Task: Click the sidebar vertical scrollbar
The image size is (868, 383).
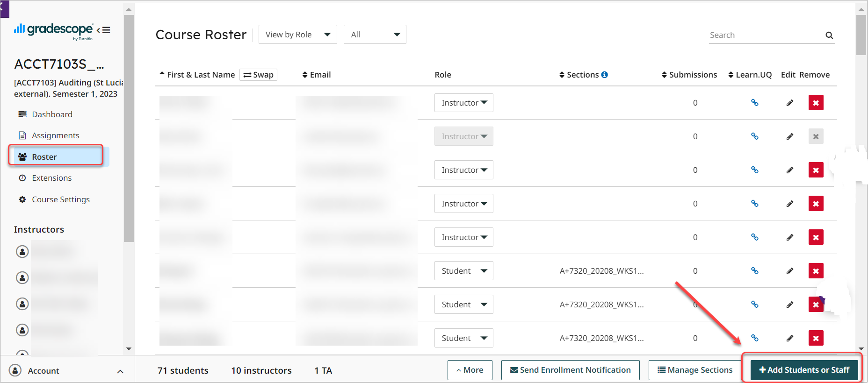Action: pos(129,128)
